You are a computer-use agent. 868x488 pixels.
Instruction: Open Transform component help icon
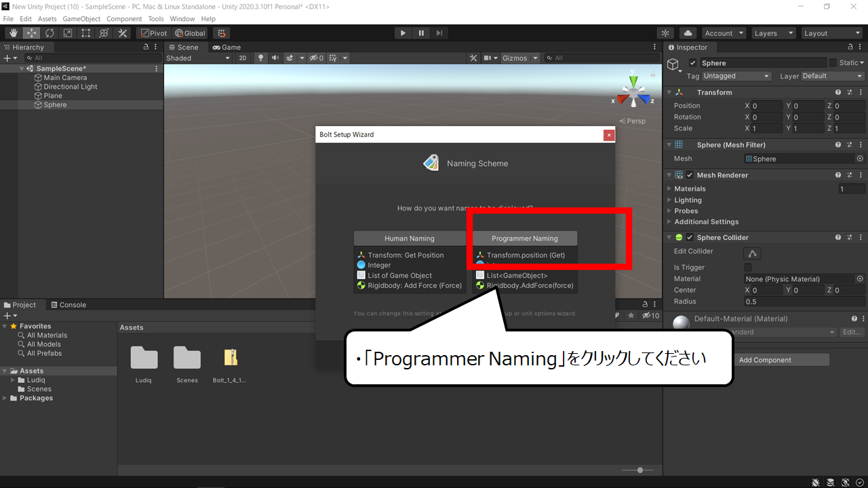pyautogui.click(x=838, y=92)
